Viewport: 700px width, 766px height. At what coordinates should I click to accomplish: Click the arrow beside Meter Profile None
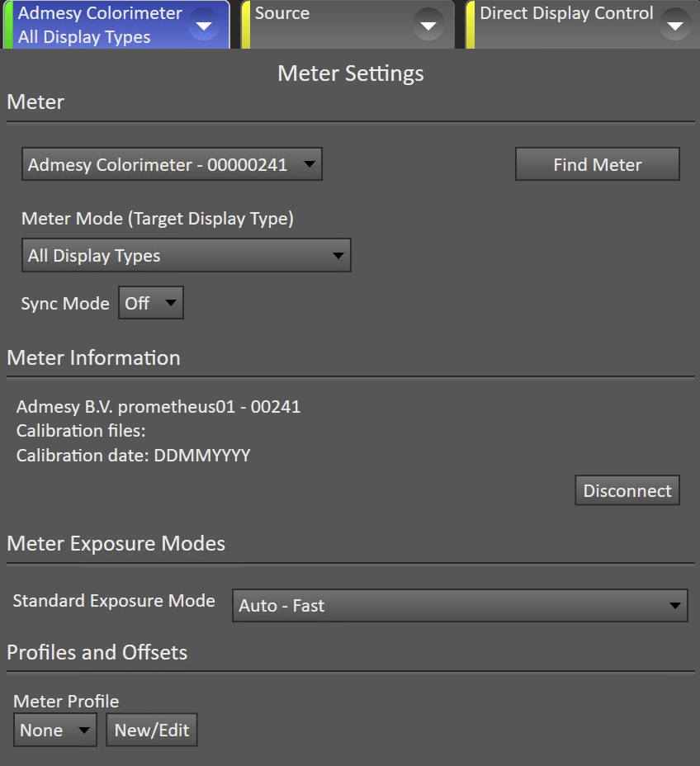point(84,731)
